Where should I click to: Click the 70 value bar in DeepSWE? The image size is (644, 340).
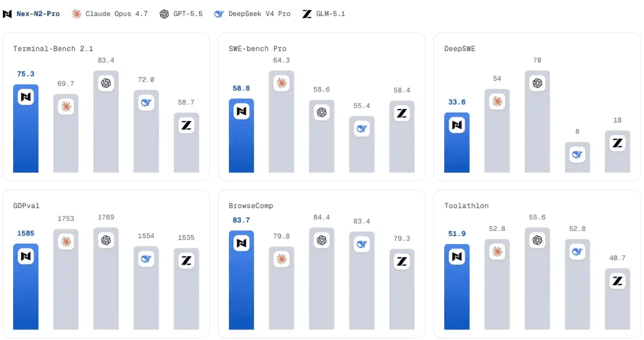(537, 121)
